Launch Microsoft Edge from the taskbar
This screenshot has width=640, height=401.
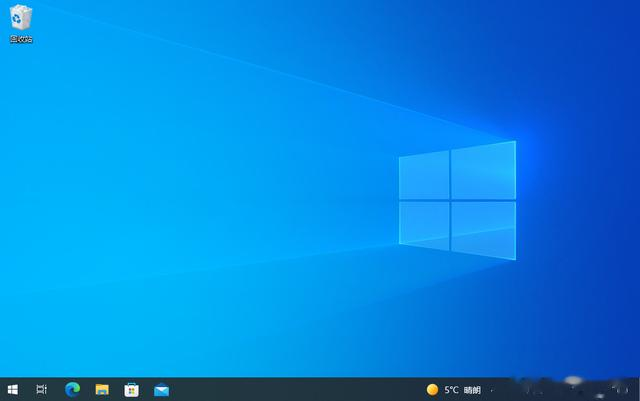[x=72, y=389]
